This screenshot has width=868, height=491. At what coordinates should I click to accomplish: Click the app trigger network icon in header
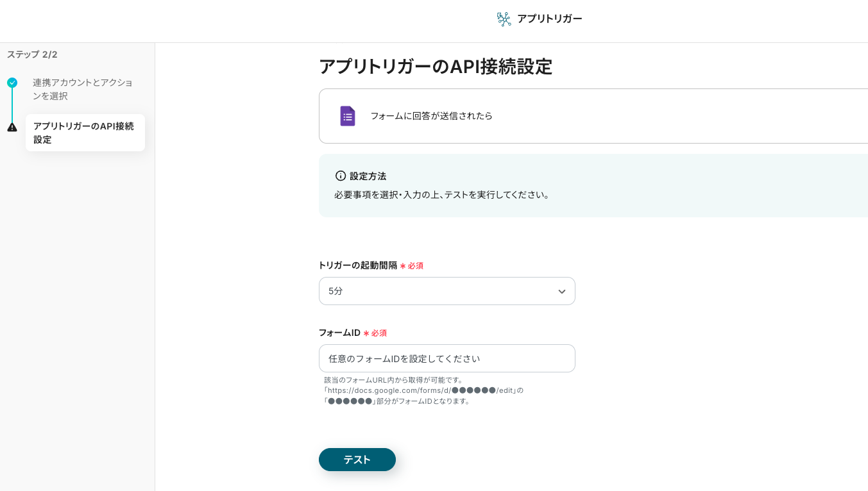(x=504, y=19)
